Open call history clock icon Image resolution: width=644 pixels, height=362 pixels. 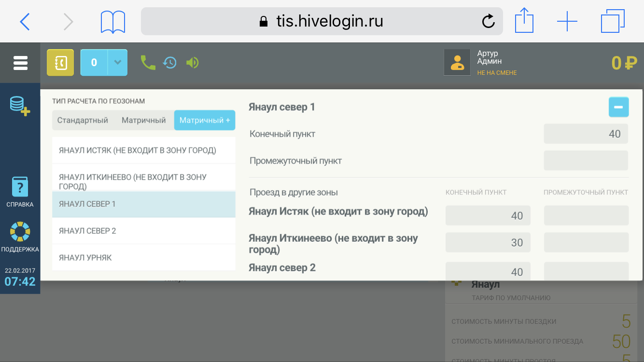(x=169, y=63)
